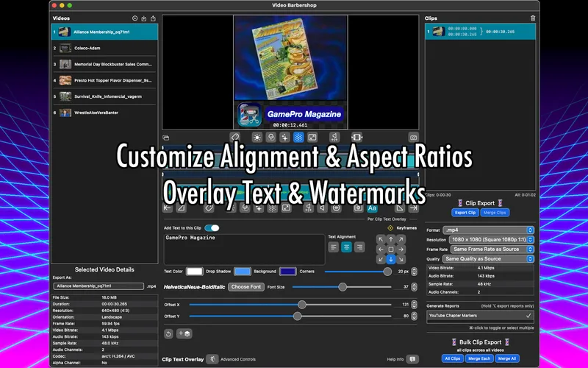Click the sparkle enhance icon in upper toolbar
This screenshot has height=368, width=588.
click(284, 138)
